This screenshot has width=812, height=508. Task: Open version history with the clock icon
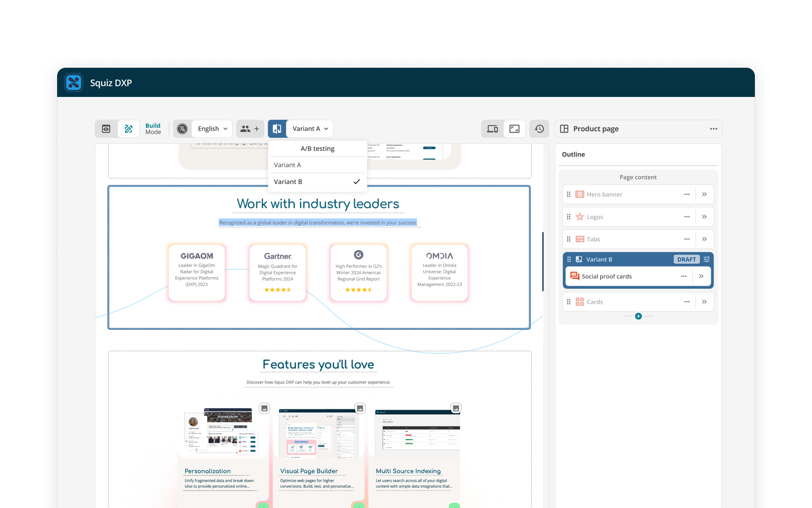pyautogui.click(x=539, y=129)
